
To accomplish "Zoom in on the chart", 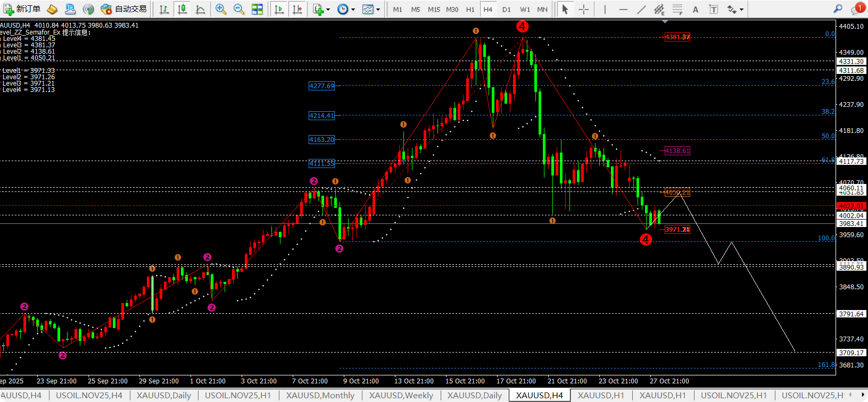I will [220, 9].
